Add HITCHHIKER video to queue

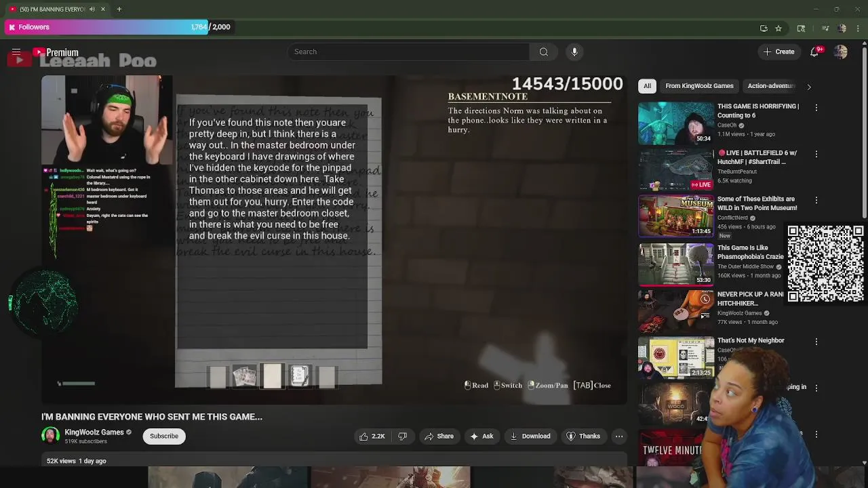pos(705,315)
